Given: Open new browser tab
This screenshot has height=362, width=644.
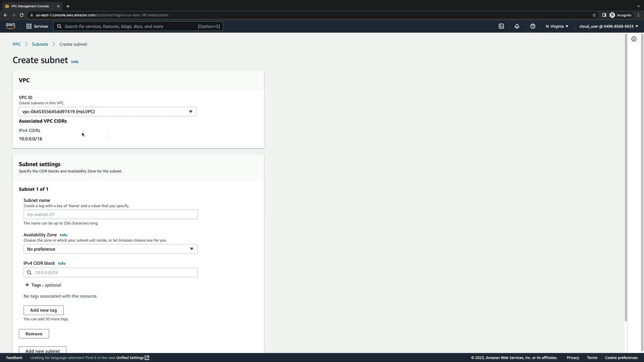Looking at the screenshot, I should [x=68, y=6].
